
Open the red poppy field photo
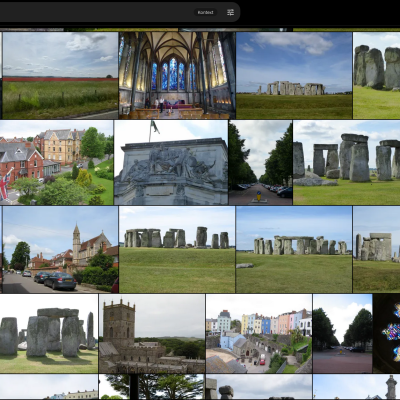coord(60,76)
